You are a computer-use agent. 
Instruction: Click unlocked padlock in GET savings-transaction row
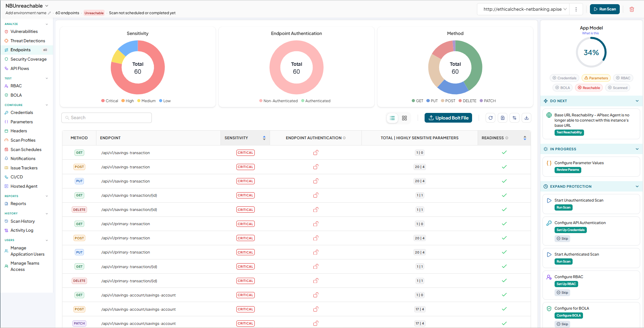click(316, 152)
